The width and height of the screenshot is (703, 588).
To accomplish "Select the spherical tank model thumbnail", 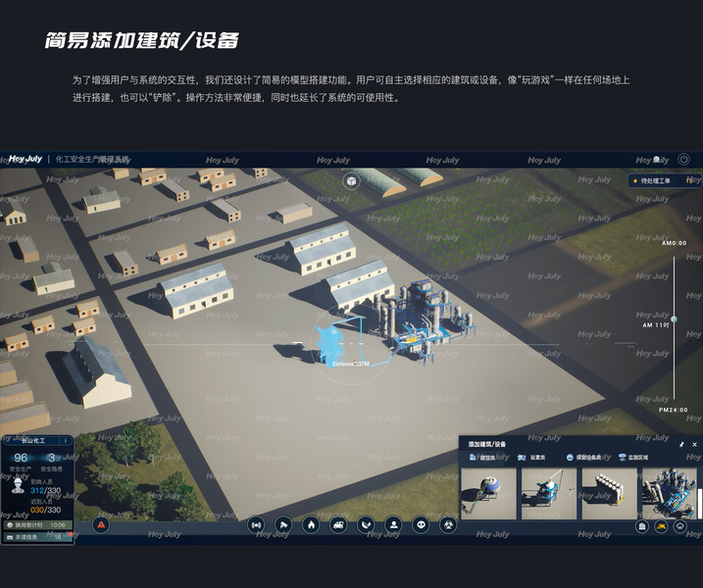I will [488, 494].
